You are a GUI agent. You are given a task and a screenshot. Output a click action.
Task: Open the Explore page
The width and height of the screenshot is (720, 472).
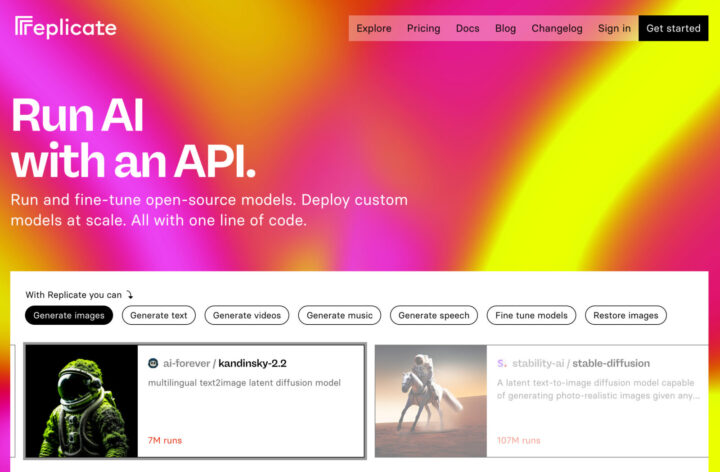(x=374, y=28)
